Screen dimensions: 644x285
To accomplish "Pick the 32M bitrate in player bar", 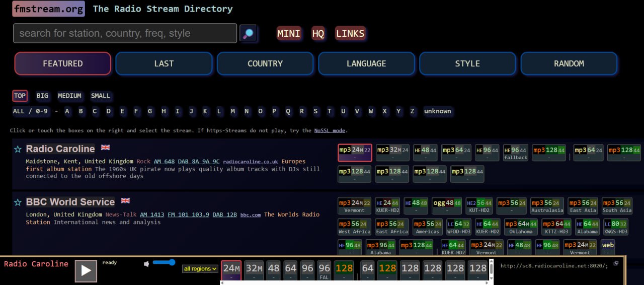I will (x=254, y=271).
